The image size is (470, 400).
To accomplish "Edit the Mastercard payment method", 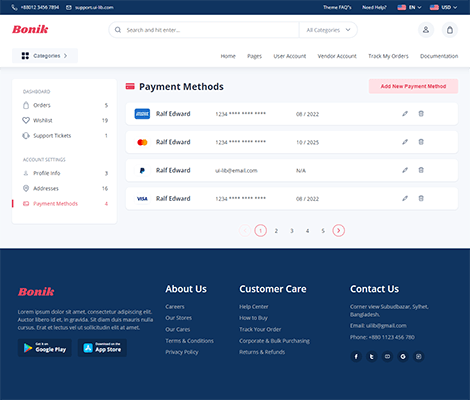I will (405, 142).
